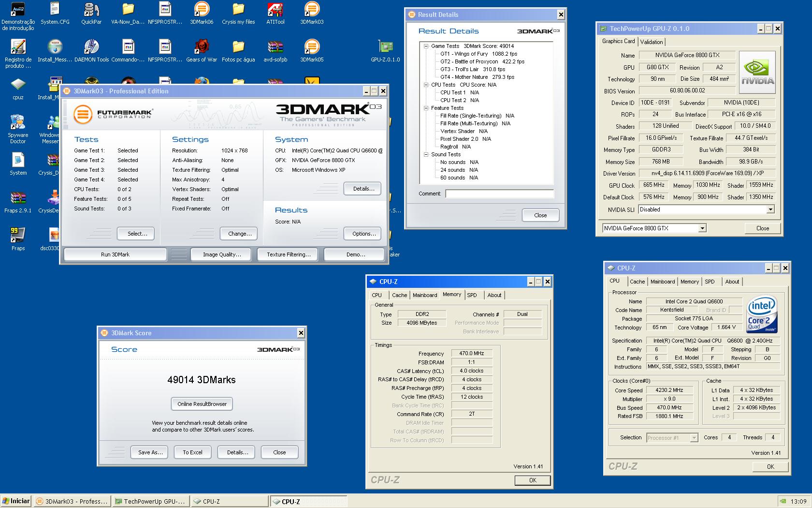Click the system Details... button in 3DMark03

point(363,189)
